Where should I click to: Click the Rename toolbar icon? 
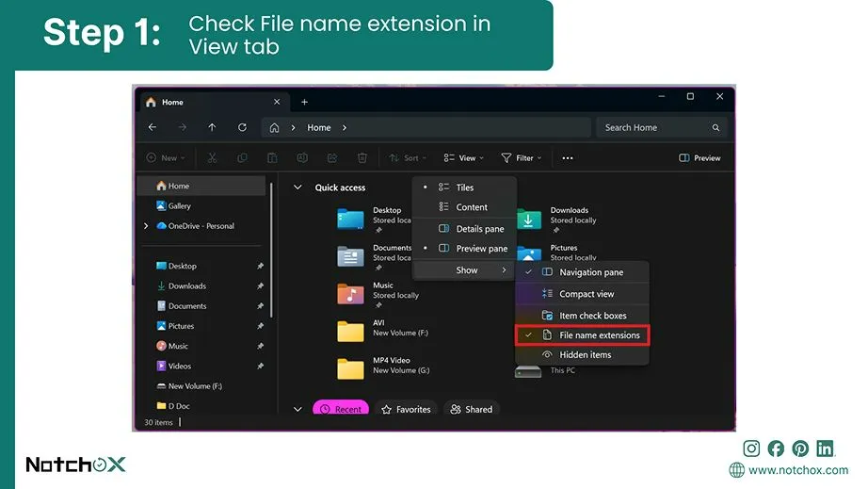[x=302, y=158]
